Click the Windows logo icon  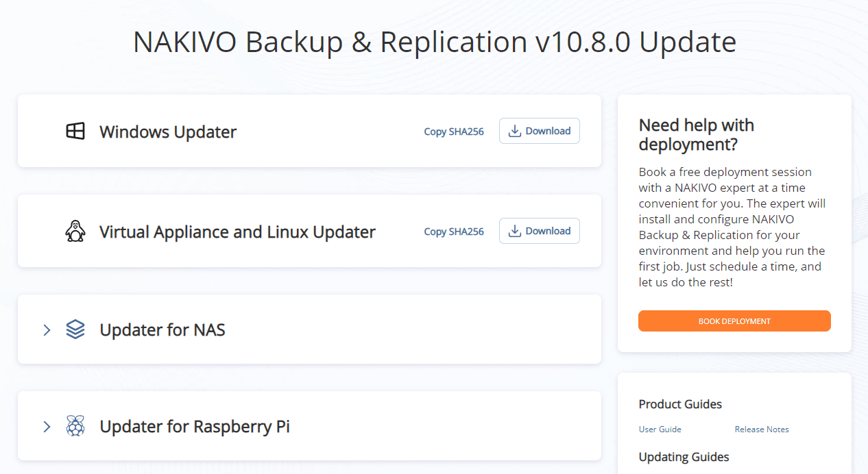pos(75,132)
